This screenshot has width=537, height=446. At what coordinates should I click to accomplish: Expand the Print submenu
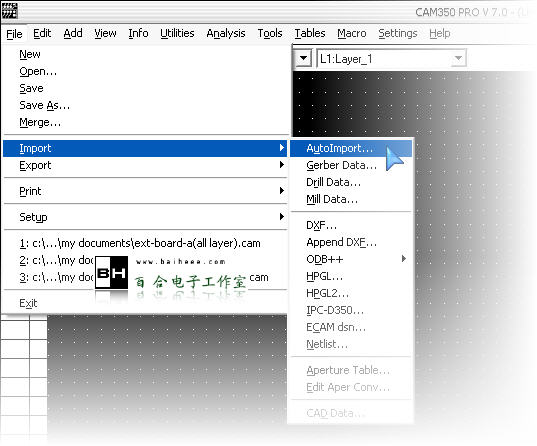145,191
